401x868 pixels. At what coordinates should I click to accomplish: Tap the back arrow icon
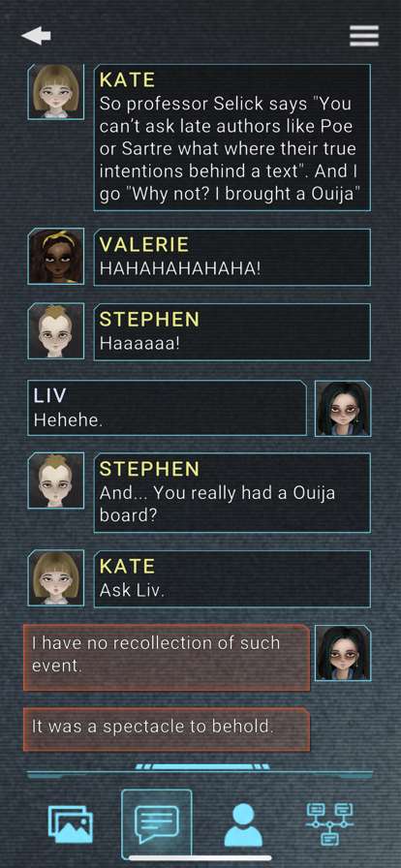(x=36, y=36)
